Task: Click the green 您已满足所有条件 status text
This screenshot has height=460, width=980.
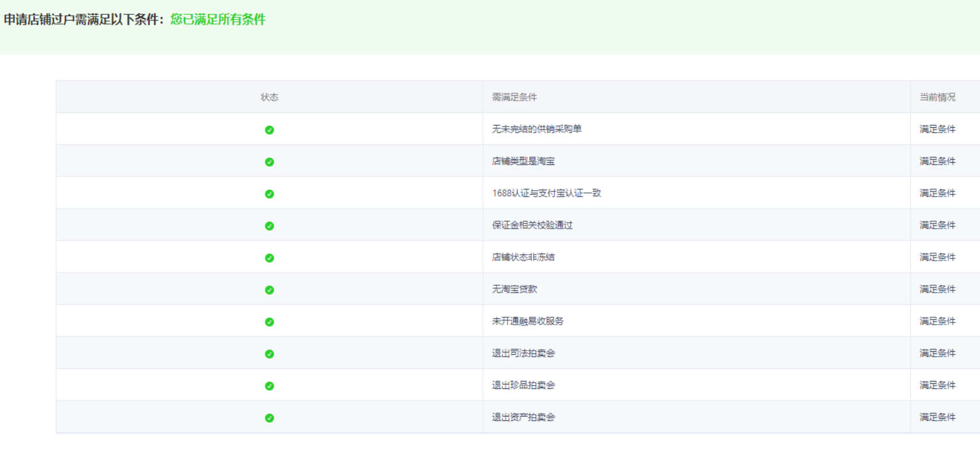Action: [x=218, y=19]
